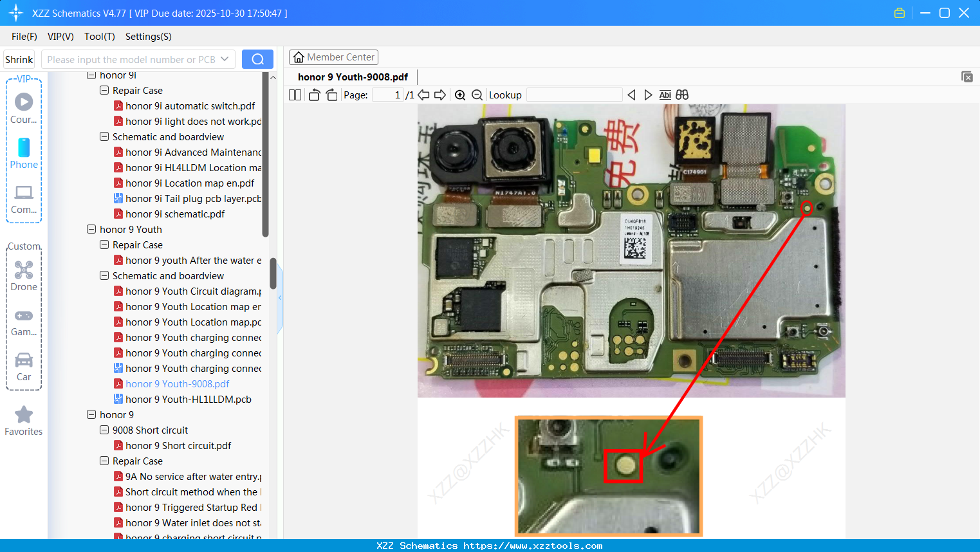Click the Lookup text field
The height and width of the screenshot is (552, 980).
pyautogui.click(x=575, y=95)
